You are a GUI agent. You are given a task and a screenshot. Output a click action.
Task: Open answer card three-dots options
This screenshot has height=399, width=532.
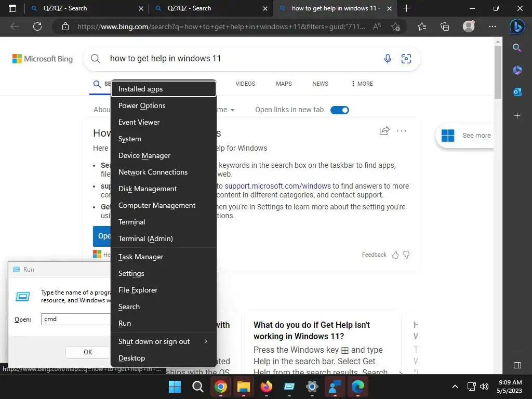coord(402,130)
